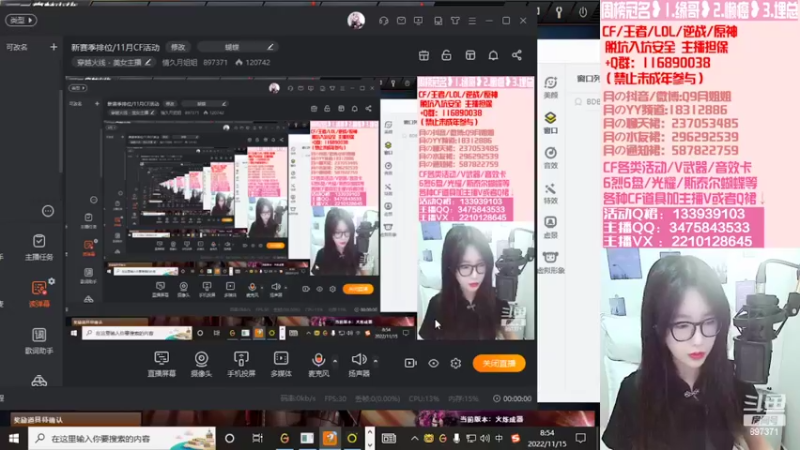This screenshot has width=800, height=450.
Task: Click the save icon in title bar
Action: point(438,21)
